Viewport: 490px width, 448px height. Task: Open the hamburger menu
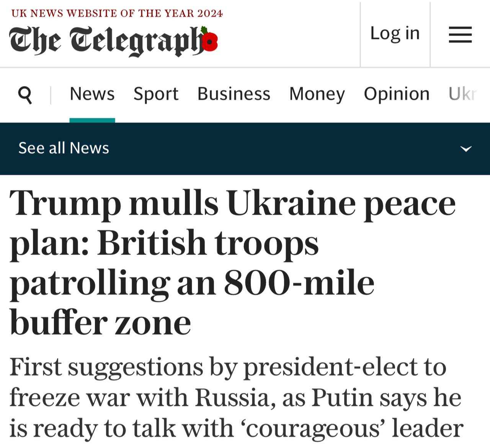[460, 34]
